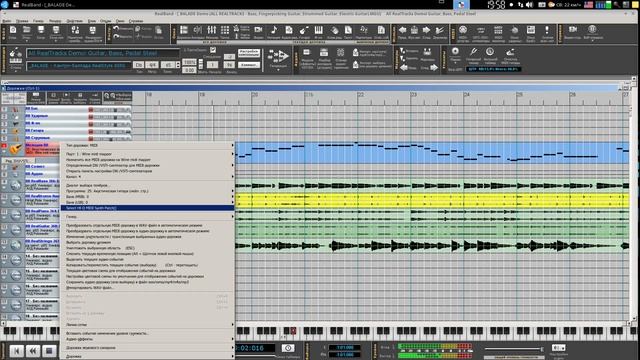Click the round timer icon next to tuner

click(490, 51)
